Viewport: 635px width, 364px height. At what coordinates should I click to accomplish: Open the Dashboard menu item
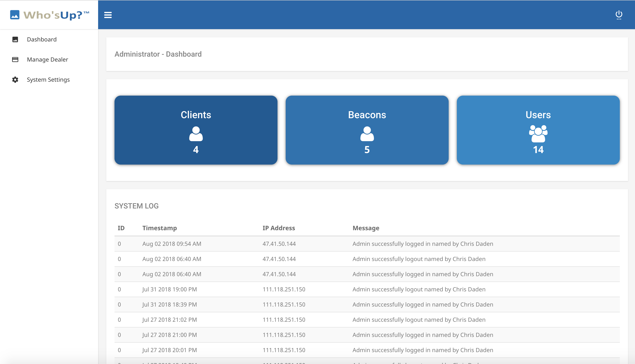[x=42, y=40]
